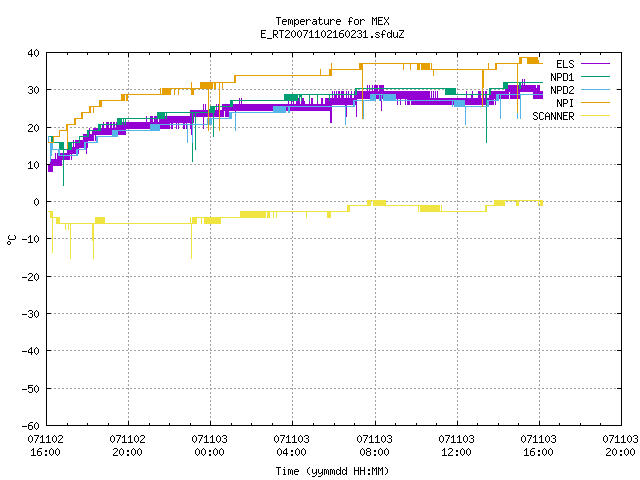This screenshot has width=640, height=480.
Task: Click the y-axis tick label -40
Action: coord(31,351)
